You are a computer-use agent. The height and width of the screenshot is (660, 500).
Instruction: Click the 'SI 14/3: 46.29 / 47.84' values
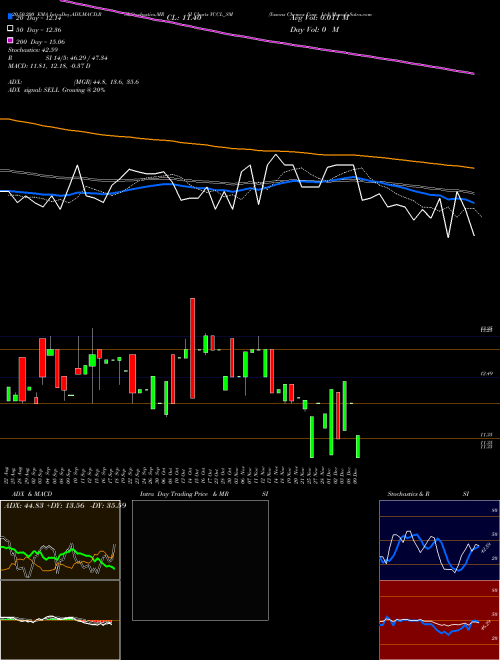76,58
